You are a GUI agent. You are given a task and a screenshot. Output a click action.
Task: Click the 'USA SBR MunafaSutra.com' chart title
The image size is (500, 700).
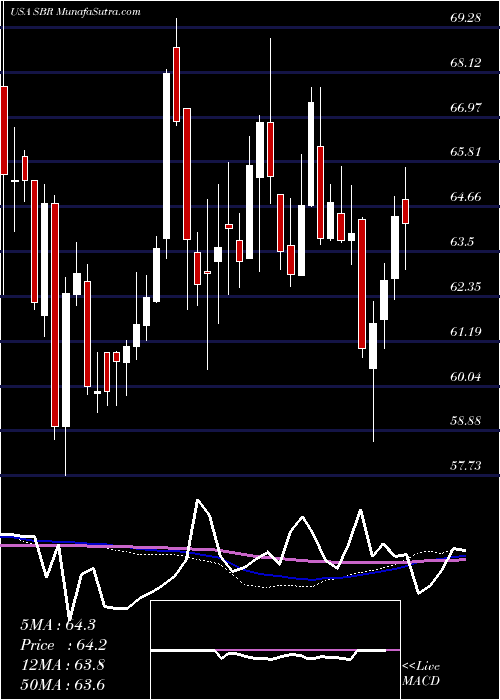75,11
